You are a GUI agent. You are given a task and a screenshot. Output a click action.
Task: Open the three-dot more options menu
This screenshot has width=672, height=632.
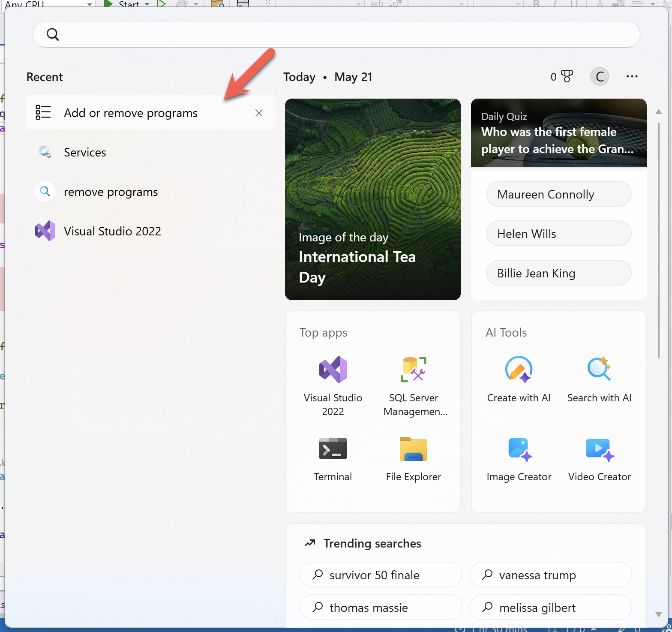click(x=632, y=77)
